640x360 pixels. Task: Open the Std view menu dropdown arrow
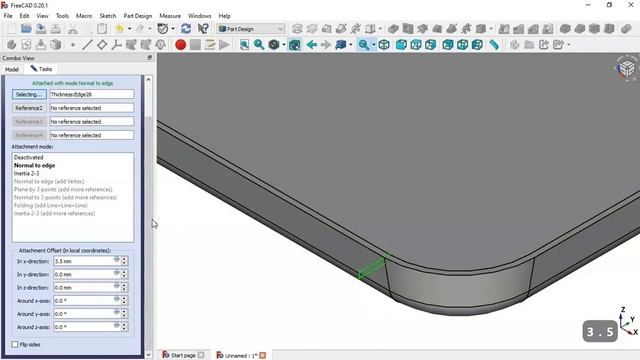(351, 44)
